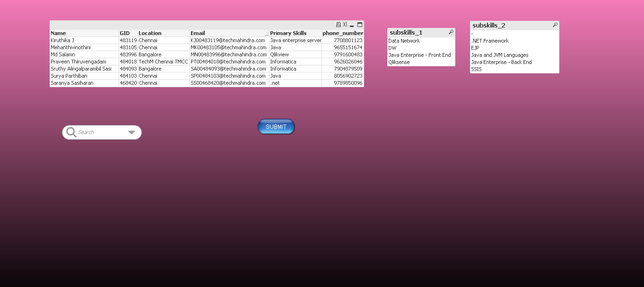The height and width of the screenshot is (287, 644).
Task: Select Java Enterprise - Back End value
Action: coord(514,62)
